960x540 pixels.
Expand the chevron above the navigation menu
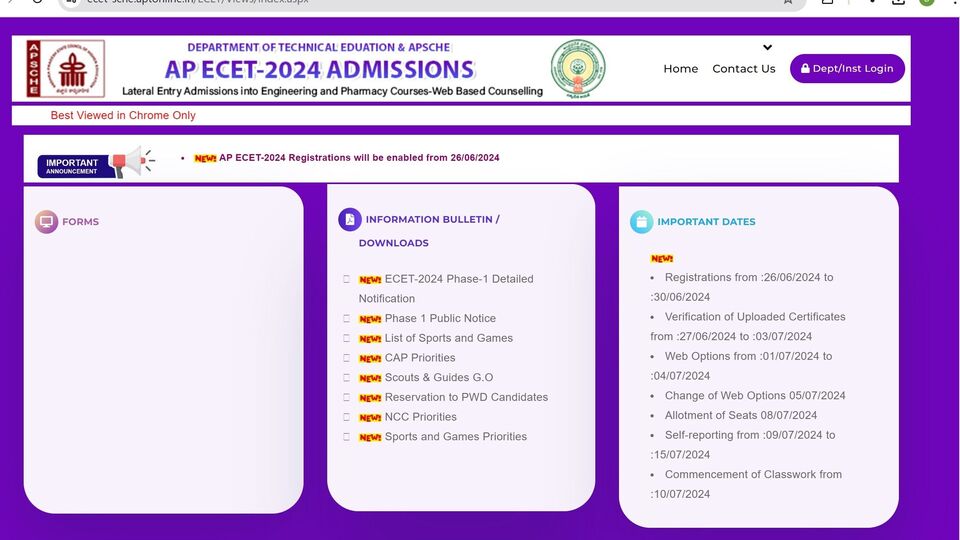click(x=767, y=47)
